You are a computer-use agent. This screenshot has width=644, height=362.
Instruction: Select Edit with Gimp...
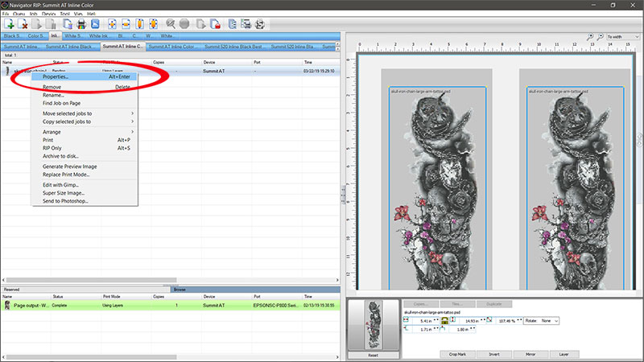85,185
